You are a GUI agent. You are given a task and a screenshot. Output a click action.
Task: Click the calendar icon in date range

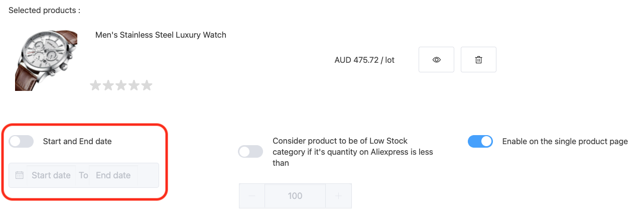[x=20, y=175]
